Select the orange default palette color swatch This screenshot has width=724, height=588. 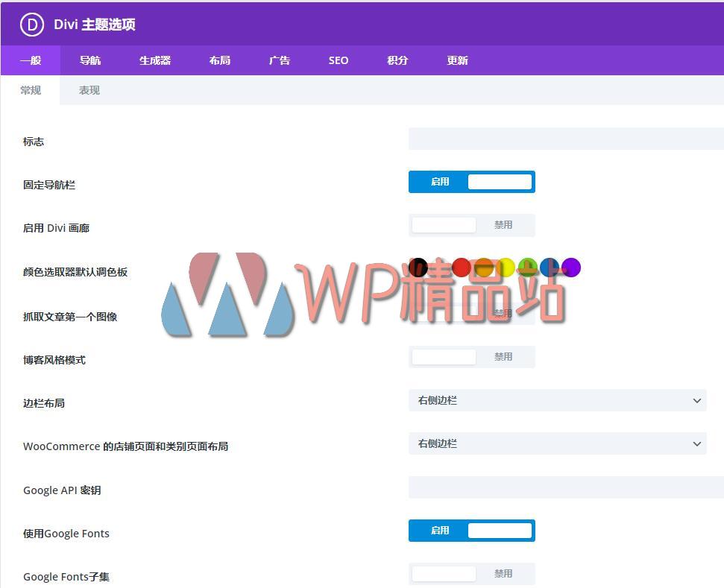pyautogui.click(x=483, y=267)
